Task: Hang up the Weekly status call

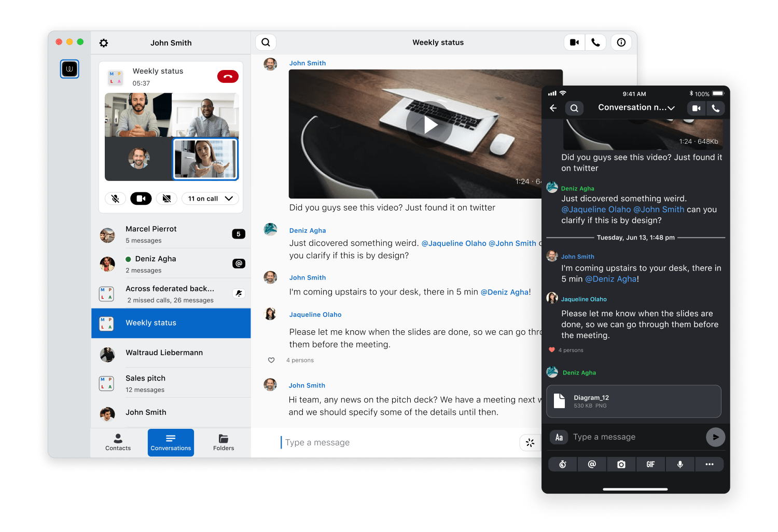Action: click(228, 76)
